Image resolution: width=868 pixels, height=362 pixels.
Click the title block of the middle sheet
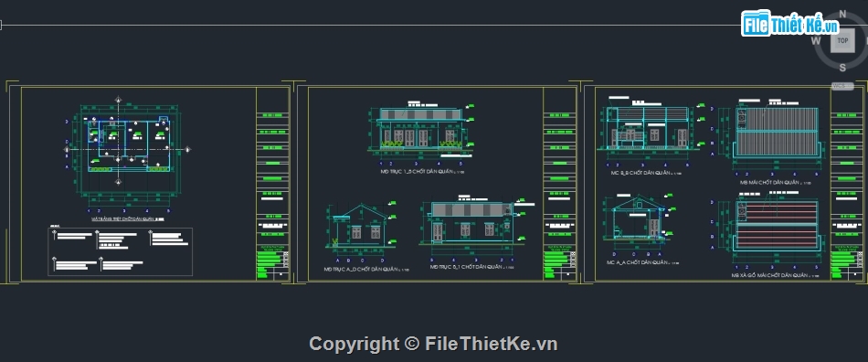[x=560, y=183]
